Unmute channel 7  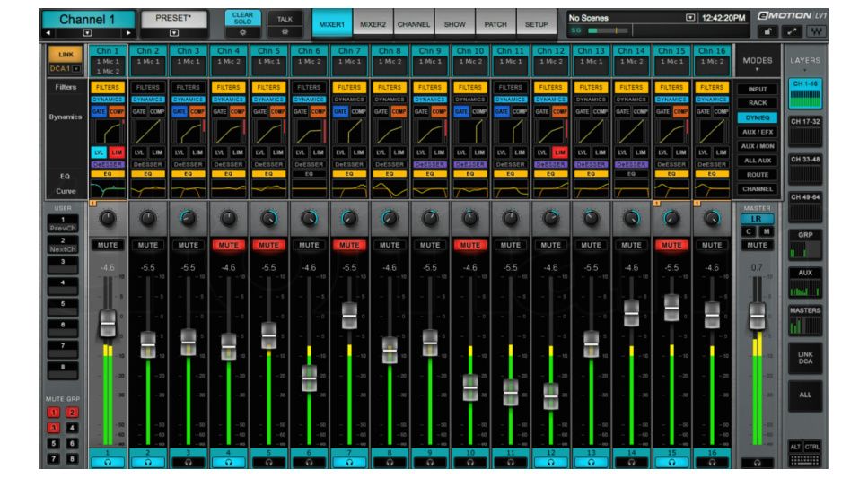click(349, 245)
